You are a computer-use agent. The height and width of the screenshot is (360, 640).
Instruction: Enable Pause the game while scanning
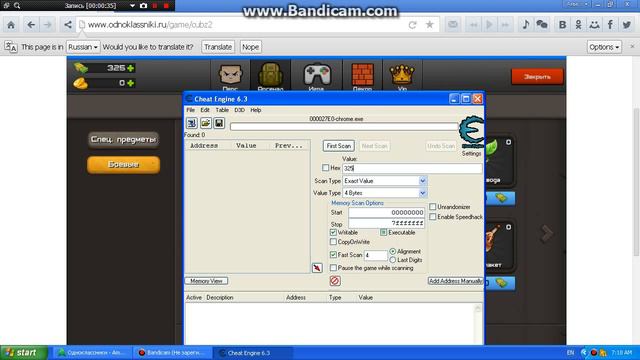(333, 268)
